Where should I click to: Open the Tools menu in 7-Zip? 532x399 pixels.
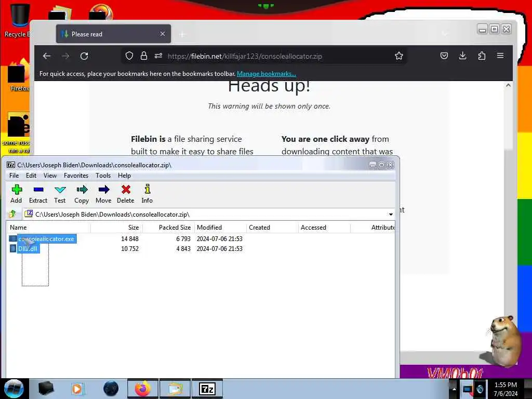click(103, 176)
